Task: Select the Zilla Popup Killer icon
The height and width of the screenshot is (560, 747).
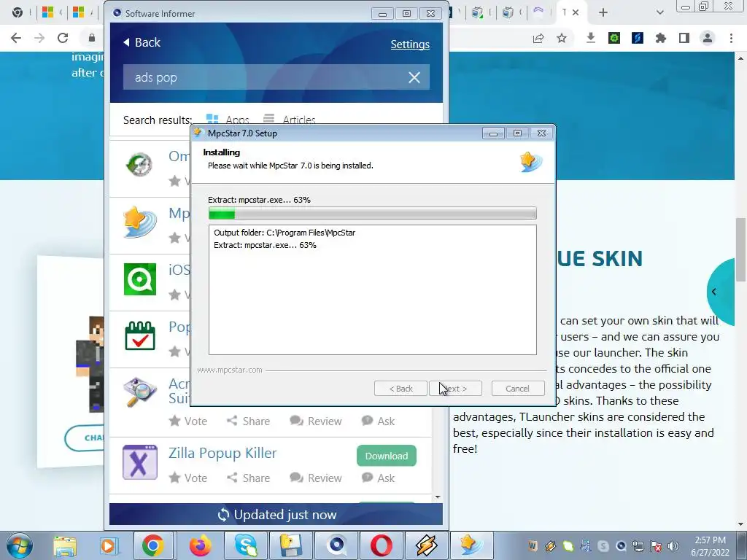Action: (x=139, y=462)
